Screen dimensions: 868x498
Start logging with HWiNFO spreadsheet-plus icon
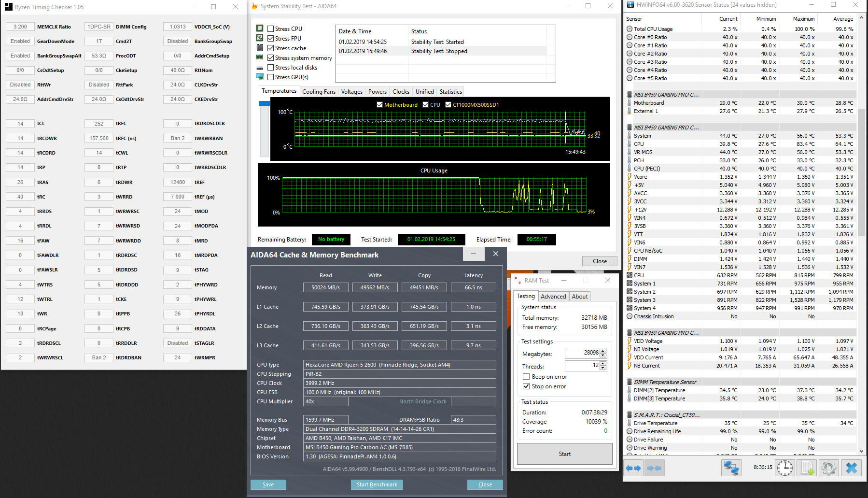pos(807,468)
